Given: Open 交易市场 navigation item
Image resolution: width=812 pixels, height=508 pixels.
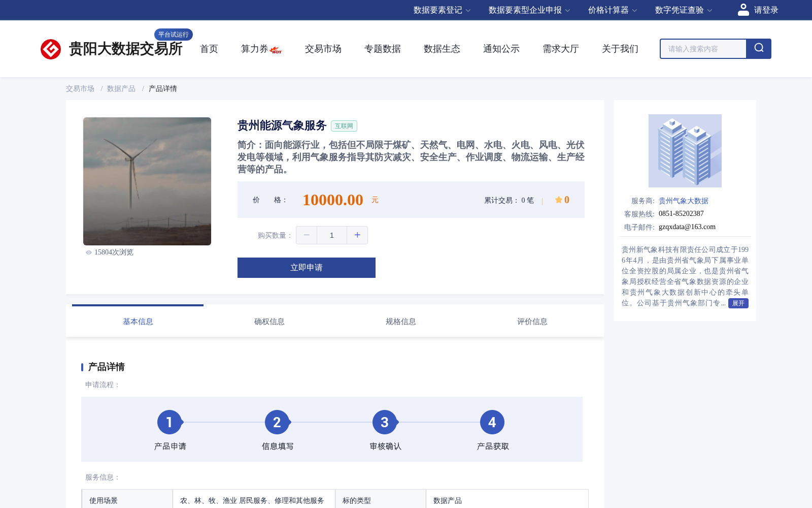Looking at the screenshot, I should 323,49.
